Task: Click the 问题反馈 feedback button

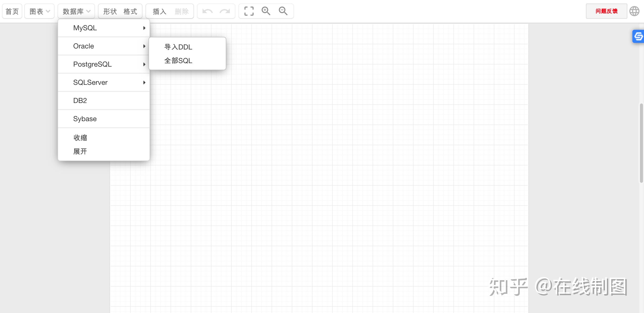Action: [x=606, y=11]
